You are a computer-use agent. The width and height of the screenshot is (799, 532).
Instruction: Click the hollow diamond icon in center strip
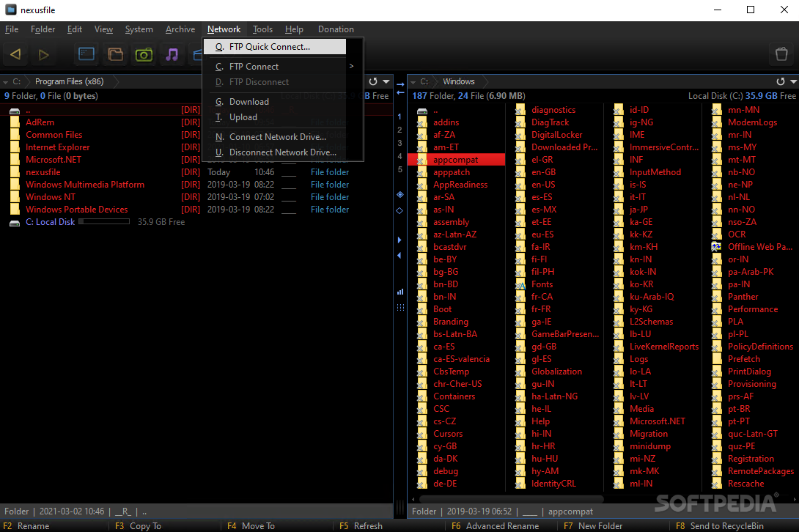400,210
